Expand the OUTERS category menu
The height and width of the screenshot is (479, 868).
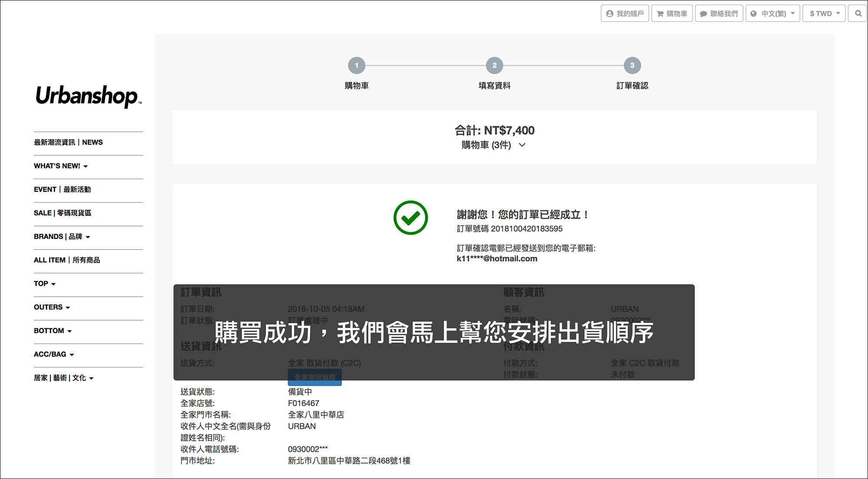[52, 307]
